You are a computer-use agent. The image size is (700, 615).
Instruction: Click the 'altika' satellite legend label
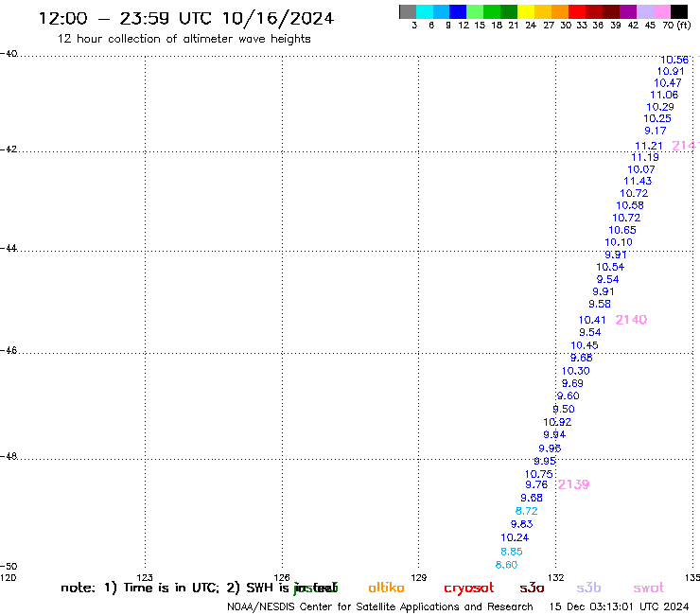point(386,588)
